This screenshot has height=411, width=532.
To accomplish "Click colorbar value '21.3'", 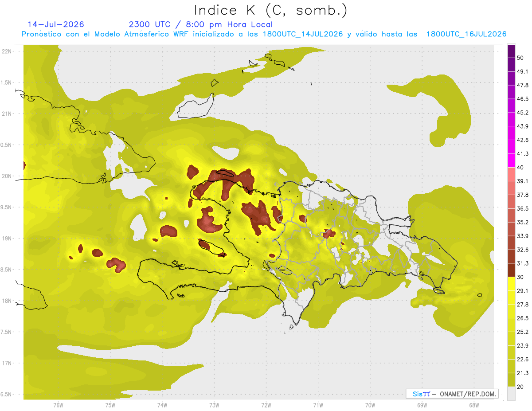I will 523,373.
